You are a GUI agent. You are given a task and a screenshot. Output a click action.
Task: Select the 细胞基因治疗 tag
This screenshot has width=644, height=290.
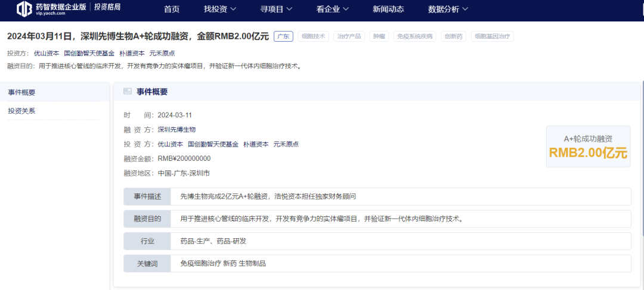coord(492,36)
